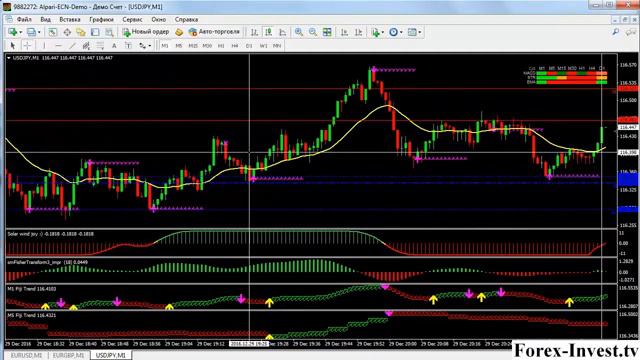640x360 pixels.
Task: Toggle the Авто-торговля button
Action: (x=214, y=32)
